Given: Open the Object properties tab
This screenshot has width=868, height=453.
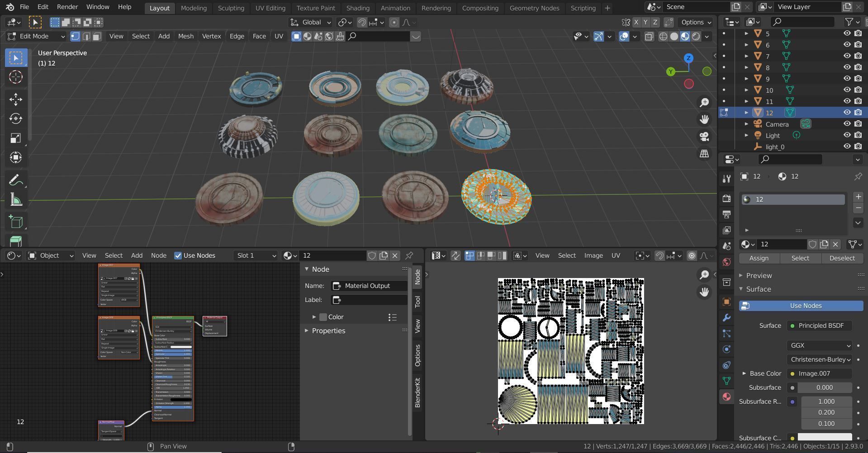Looking at the screenshot, I should [726, 302].
